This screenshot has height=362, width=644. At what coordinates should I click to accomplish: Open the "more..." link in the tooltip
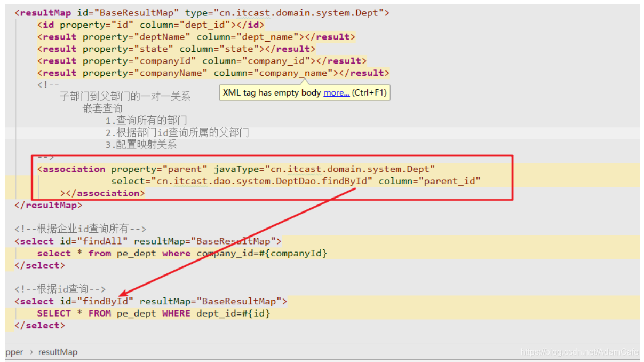coord(336,92)
